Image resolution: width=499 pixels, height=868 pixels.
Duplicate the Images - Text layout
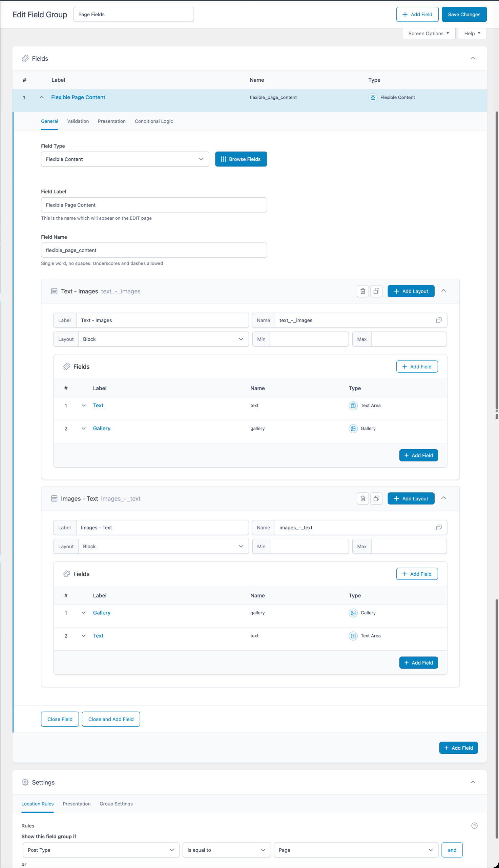click(376, 498)
